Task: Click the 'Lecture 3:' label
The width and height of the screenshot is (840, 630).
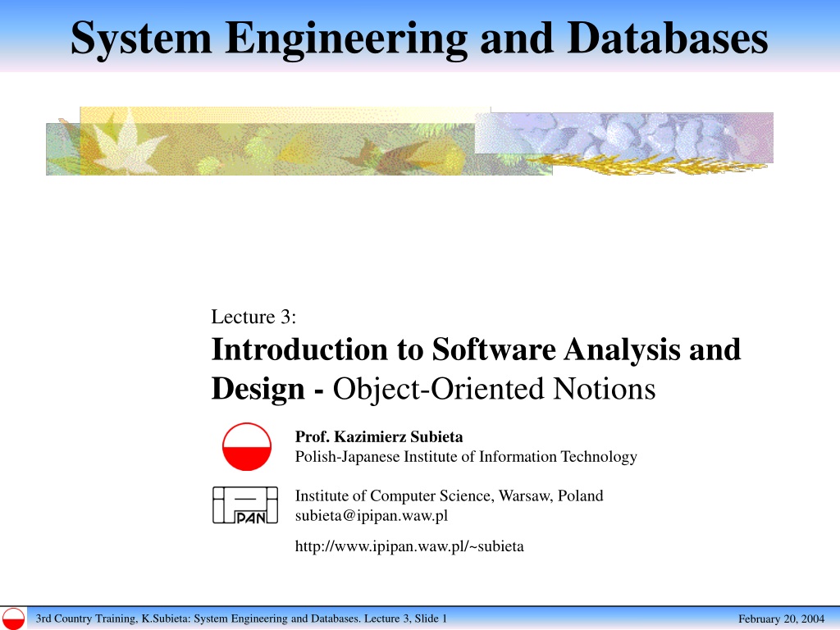Action: [x=253, y=317]
